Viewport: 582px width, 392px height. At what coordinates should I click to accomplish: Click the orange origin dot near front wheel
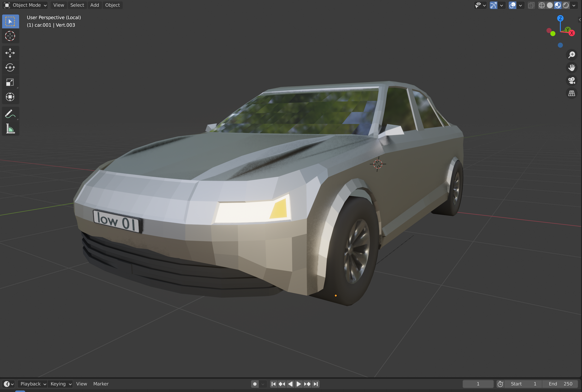coord(336,296)
